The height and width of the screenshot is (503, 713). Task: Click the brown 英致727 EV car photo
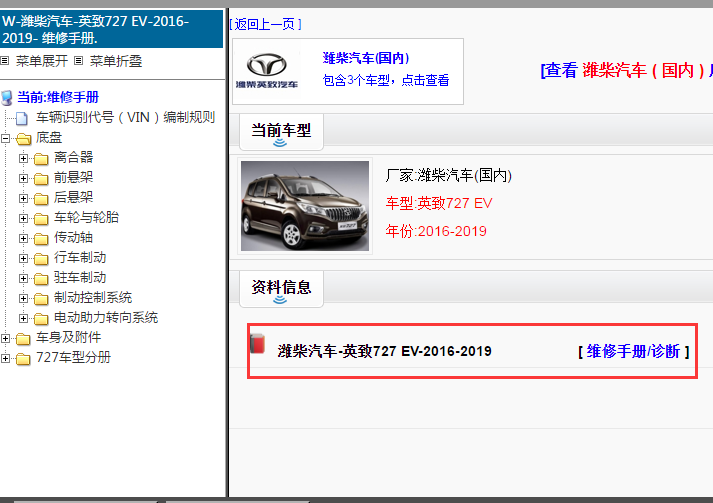point(305,206)
